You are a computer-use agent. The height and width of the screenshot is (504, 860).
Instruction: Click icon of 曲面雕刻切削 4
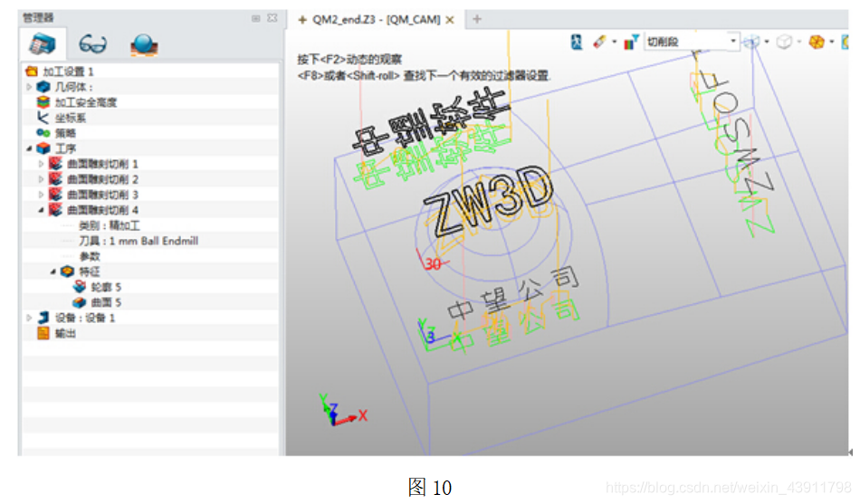coord(55,210)
